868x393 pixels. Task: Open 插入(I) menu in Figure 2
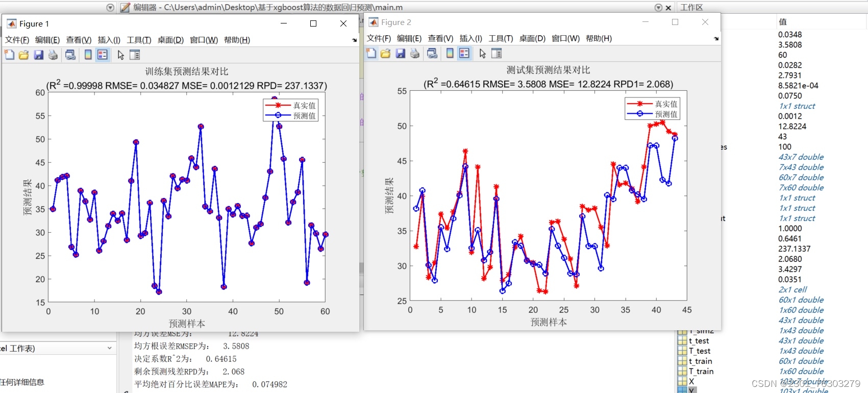pos(470,38)
